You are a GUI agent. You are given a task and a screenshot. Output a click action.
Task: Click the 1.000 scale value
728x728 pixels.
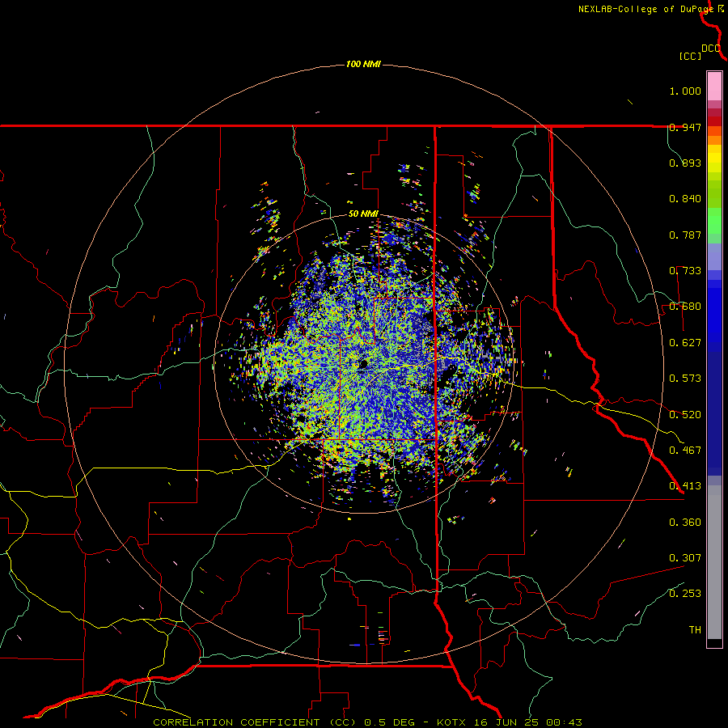pyautogui.click(x=685, y=91)
